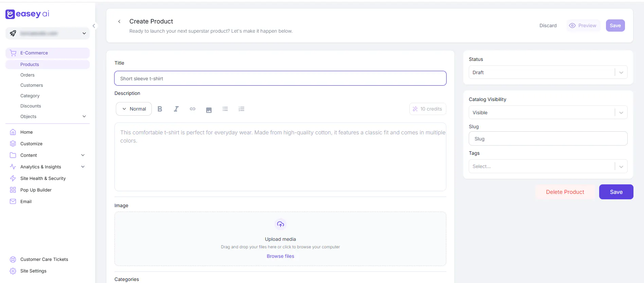Click the Email envelope icon
This screenshot has width=644, height=283.
click(x=13, y=201)
